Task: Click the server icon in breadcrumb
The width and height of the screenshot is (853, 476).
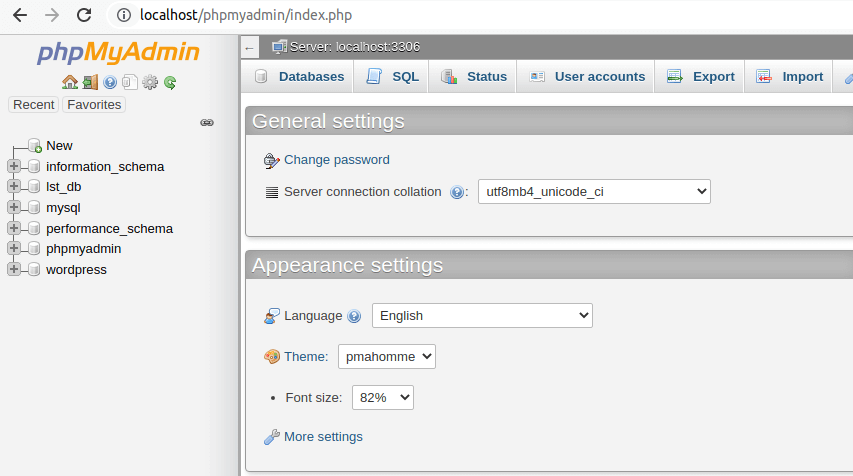Action: (279, 47)
